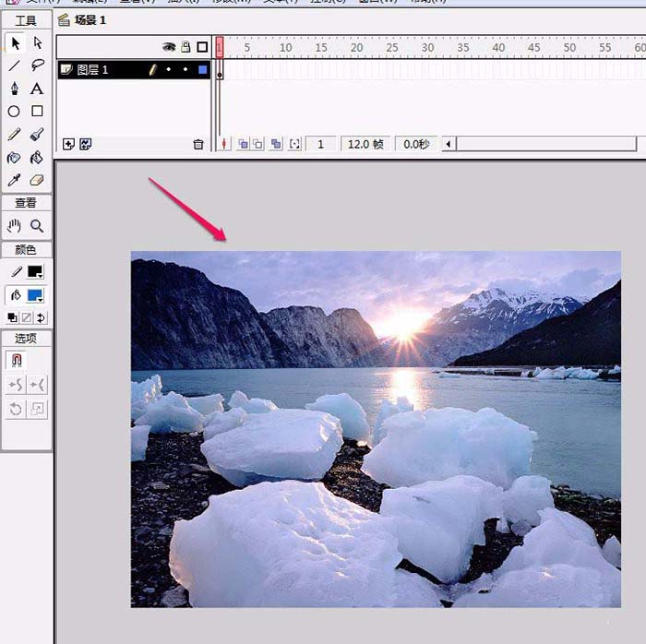Click the frame 1 keyframe in timeline
Image resolution: width=646 pixels, height=644 pixels.
(220, 69)
